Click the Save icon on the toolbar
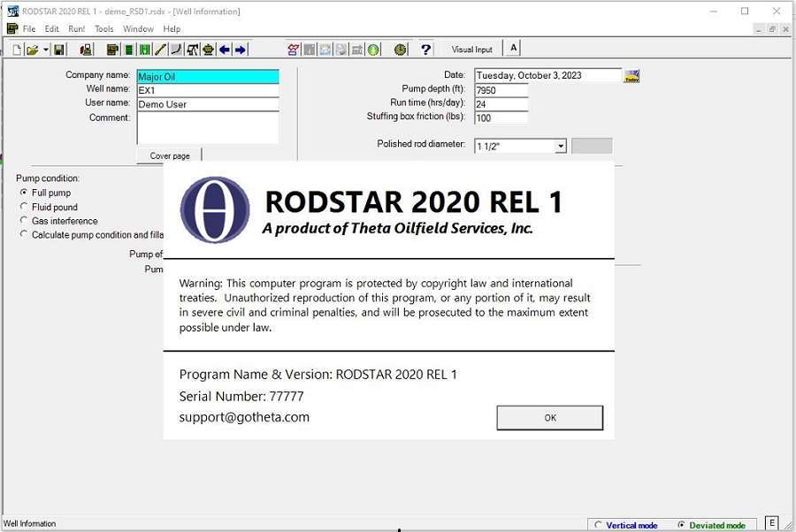The height and width of the screenshot is (532, 796). [x=58, y=49]
